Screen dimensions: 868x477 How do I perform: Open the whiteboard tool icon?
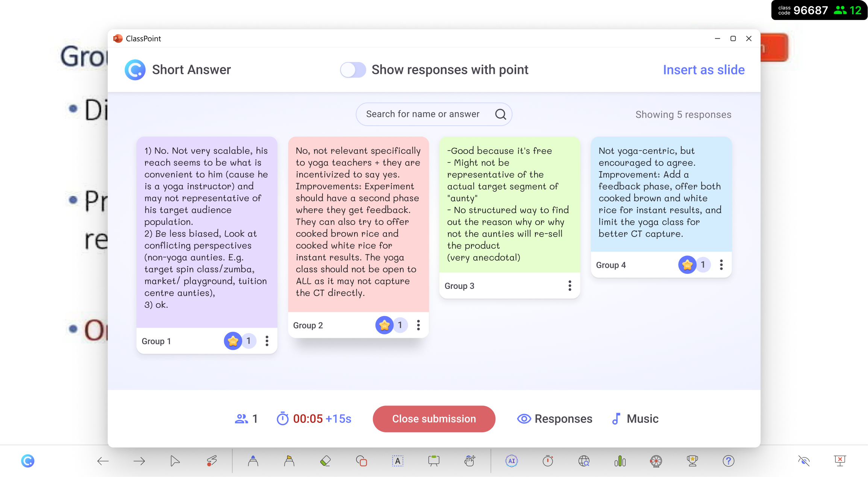click(434, 461)
